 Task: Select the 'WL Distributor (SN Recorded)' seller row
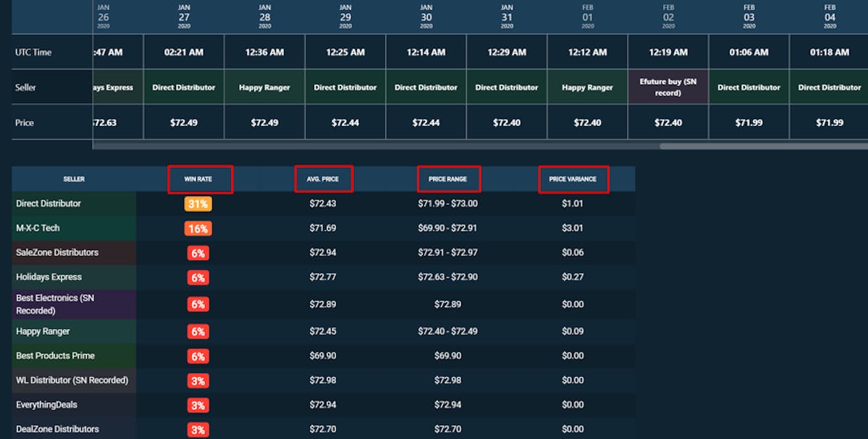click(x=324, y=380)
